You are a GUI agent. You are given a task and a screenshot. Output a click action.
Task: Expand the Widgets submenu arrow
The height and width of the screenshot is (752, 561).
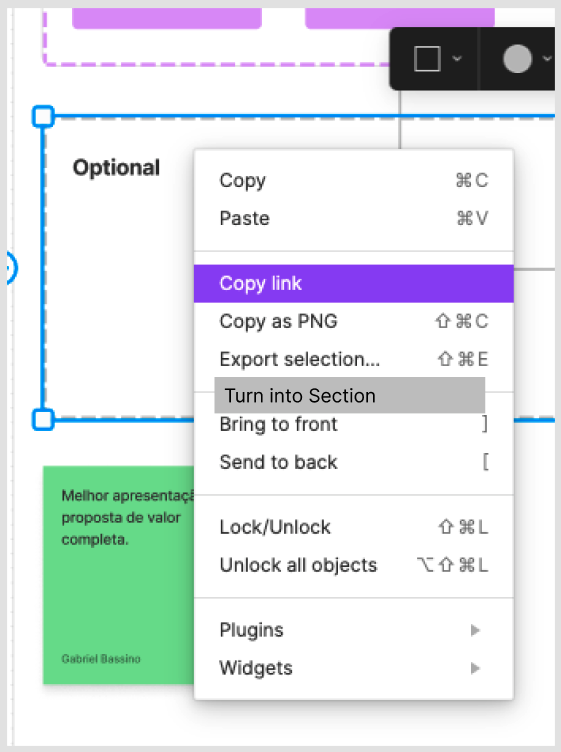[x=475, y=668]
